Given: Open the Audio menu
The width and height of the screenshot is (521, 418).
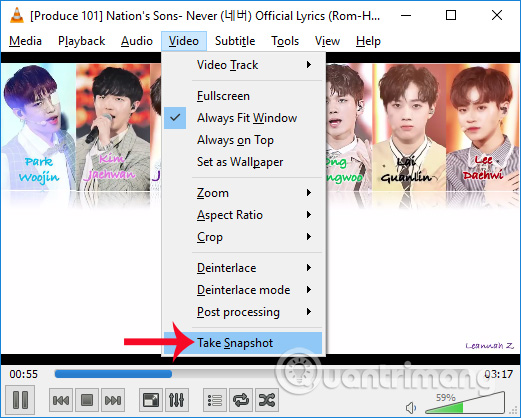Looking at the screenshot, I should [x=137, y=41].
